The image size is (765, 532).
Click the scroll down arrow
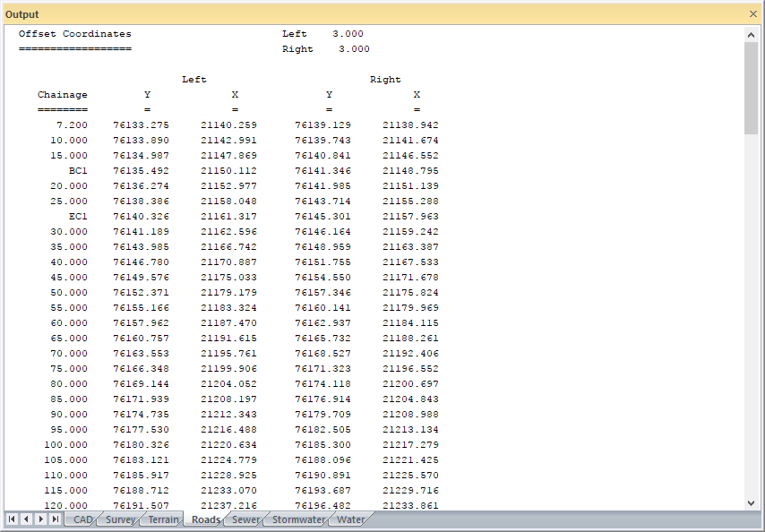[x=752, y=503]
